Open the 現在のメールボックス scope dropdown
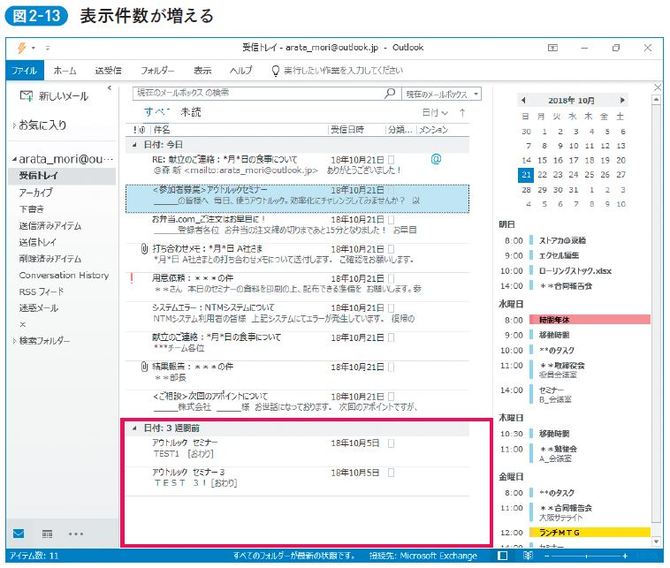Viewport: 670px width, 568px height. (441, 94)
